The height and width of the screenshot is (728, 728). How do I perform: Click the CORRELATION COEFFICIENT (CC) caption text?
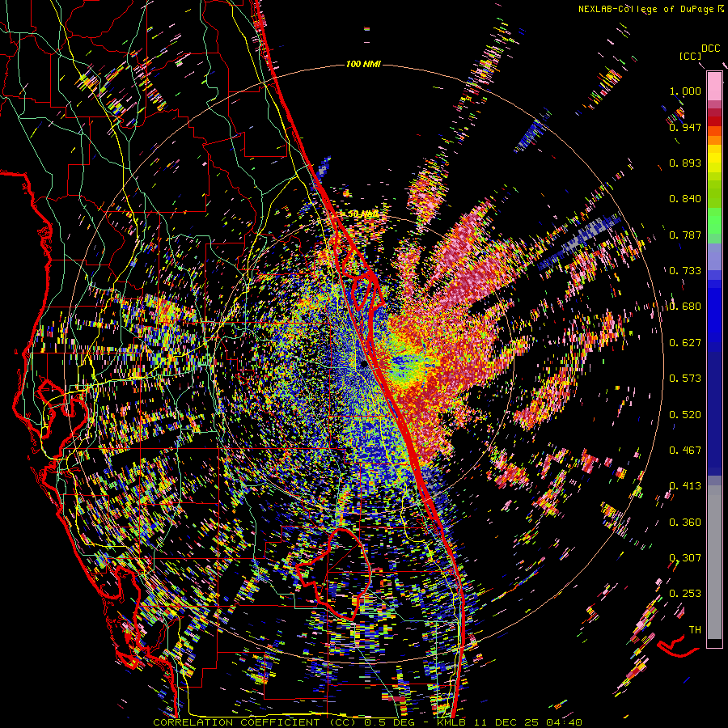[255, 722]
